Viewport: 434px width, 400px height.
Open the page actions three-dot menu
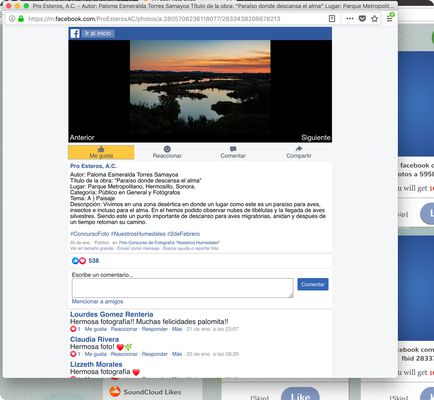point(350,19)
